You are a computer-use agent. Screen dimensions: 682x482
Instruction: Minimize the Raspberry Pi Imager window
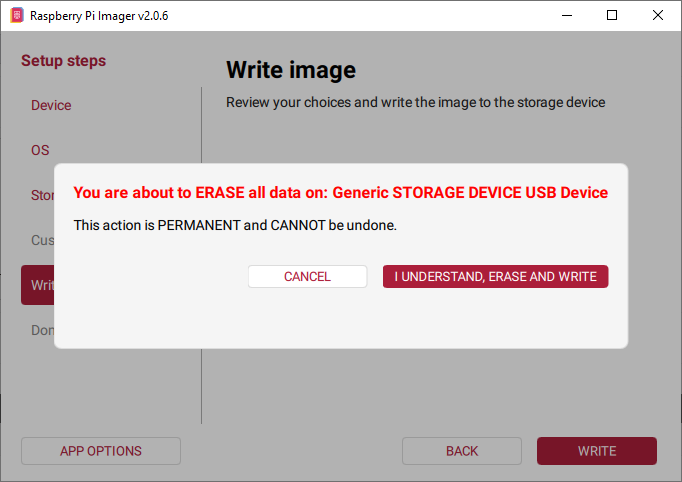click(565, 15)
